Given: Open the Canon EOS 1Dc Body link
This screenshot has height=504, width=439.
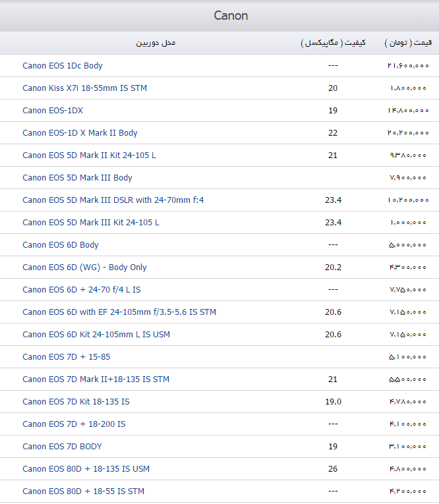Looking at the screenshot, I should tap(63, 66).
